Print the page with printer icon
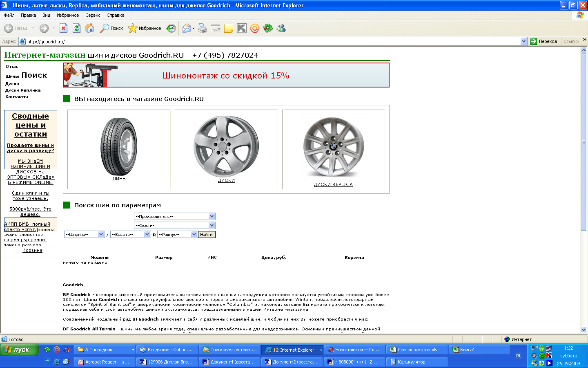The height and width of the screenshot is (368, 588). pyautogui.click(x=203, y=28)
